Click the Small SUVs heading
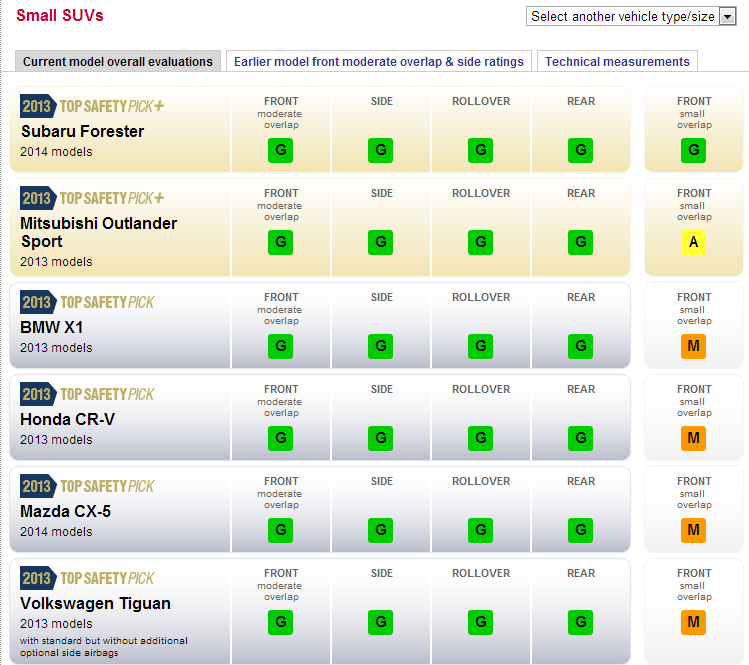The width and height of the screenshot is (749, 665). click(60, 15)
